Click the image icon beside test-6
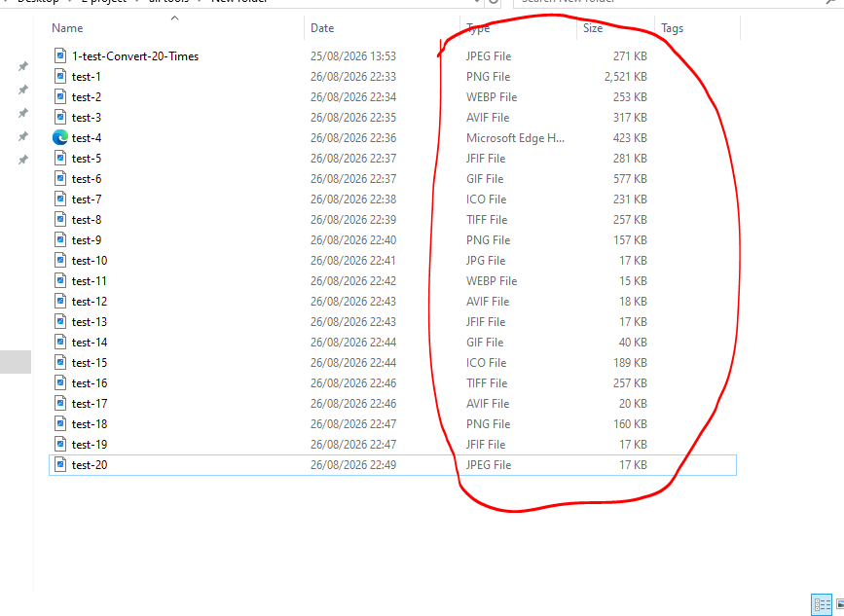Screen dimensions: 844x616 (60, 179)
